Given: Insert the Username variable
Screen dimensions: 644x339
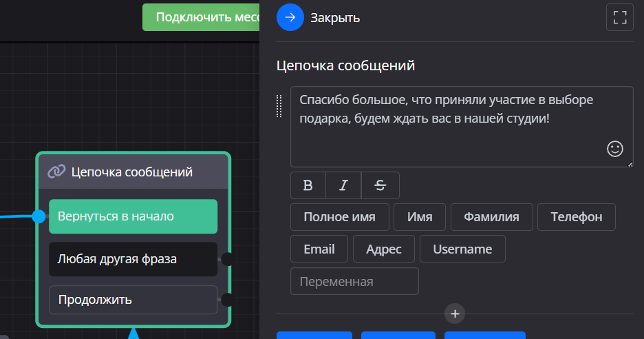Looking at the screenshot, I should [x=462, y=249].
